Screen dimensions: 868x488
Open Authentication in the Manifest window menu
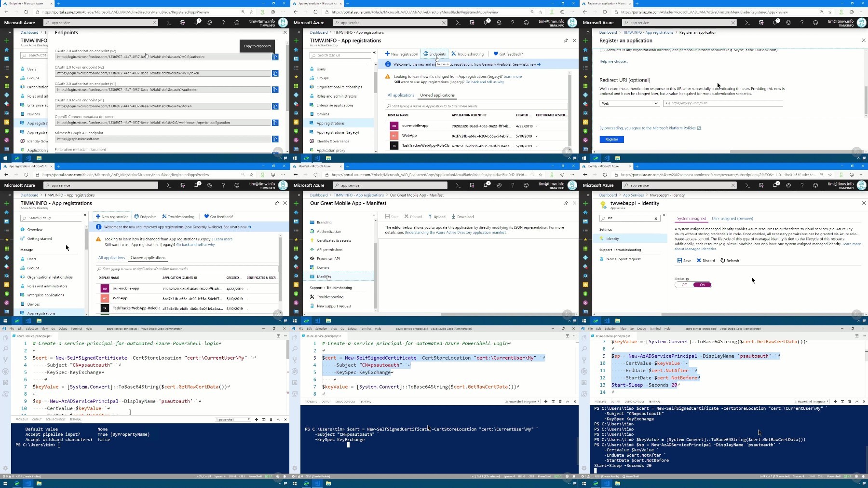(328, 232)
